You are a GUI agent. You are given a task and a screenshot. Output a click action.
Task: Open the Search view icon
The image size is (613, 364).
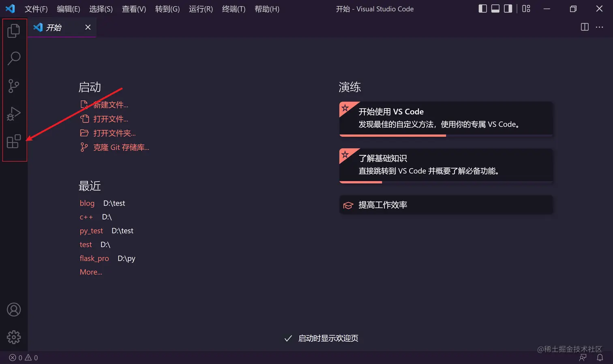(x=14, y=58)
